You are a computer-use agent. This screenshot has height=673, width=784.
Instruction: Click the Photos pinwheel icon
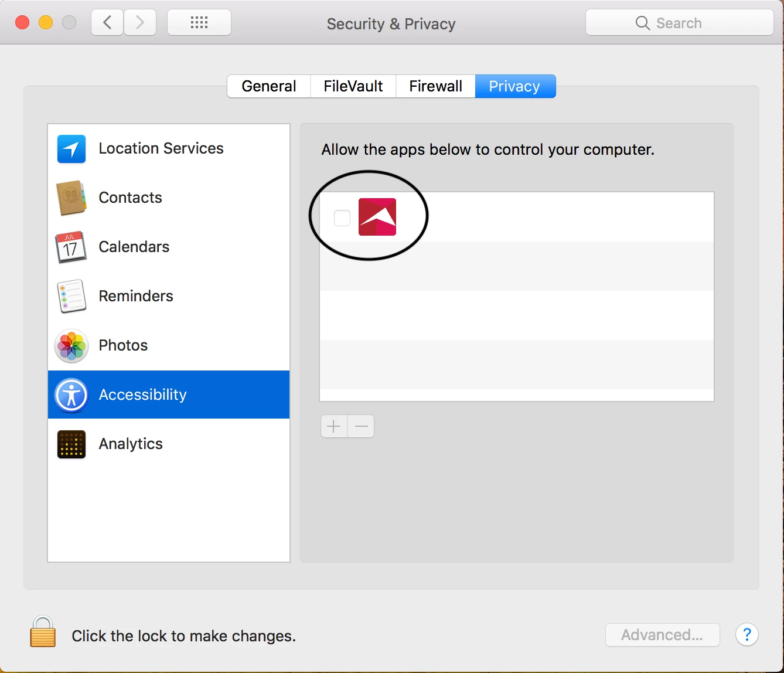click(x=71, y=346)
